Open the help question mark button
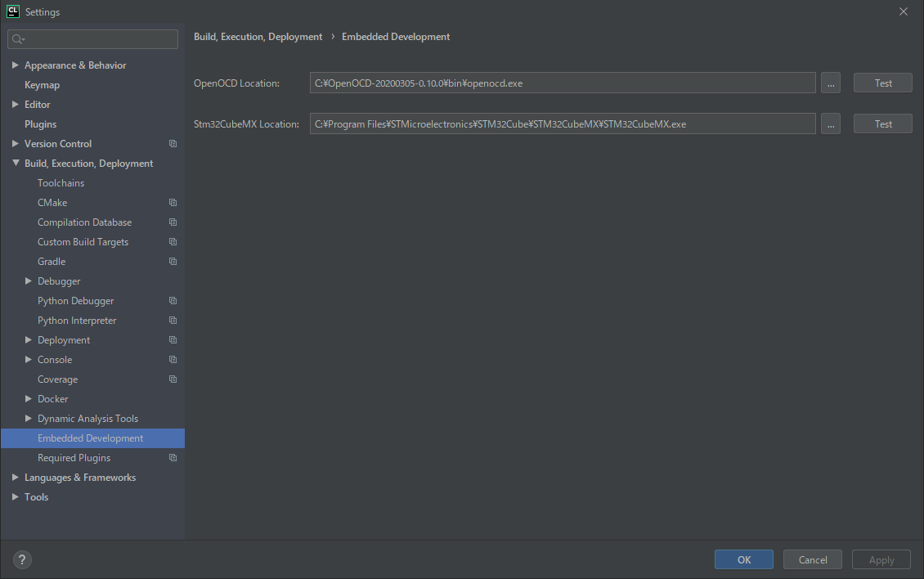This screenshot has width=924, height=579. tap(22, 559)
